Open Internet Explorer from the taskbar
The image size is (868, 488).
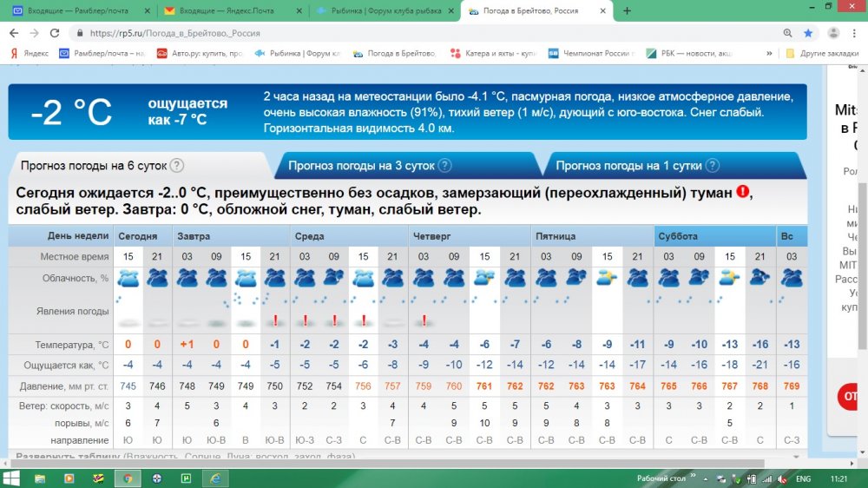(214, 478)
